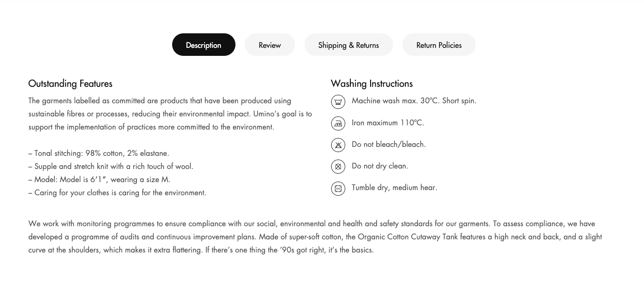Click the 'Iron maximum 110ºC' text

coord(387,123)
